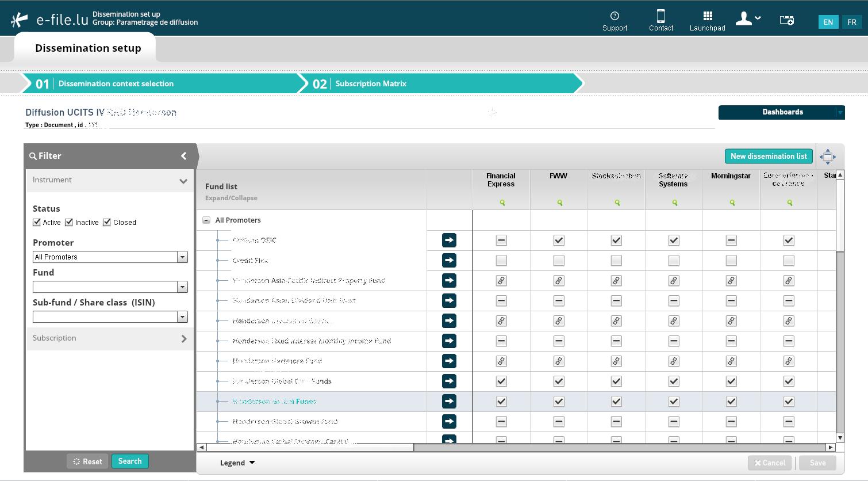Click the Cancel button
The width and height of the screenshot is (868, 481).
[770, 463]
